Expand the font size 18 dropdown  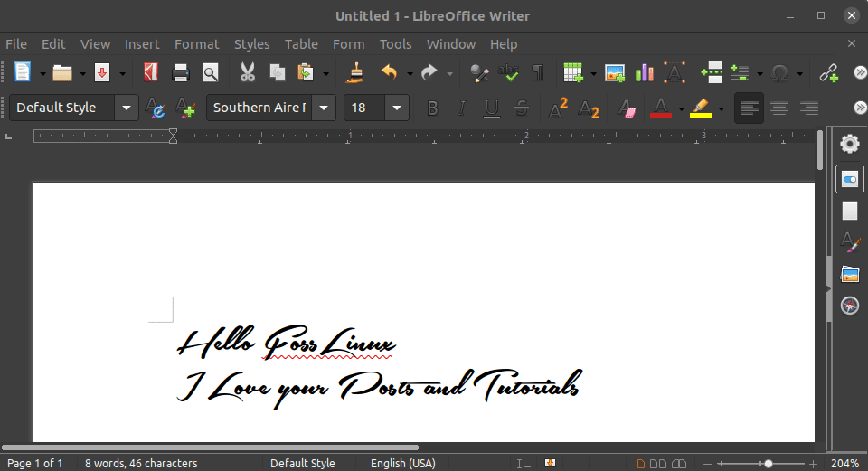(x=396, y=108)
